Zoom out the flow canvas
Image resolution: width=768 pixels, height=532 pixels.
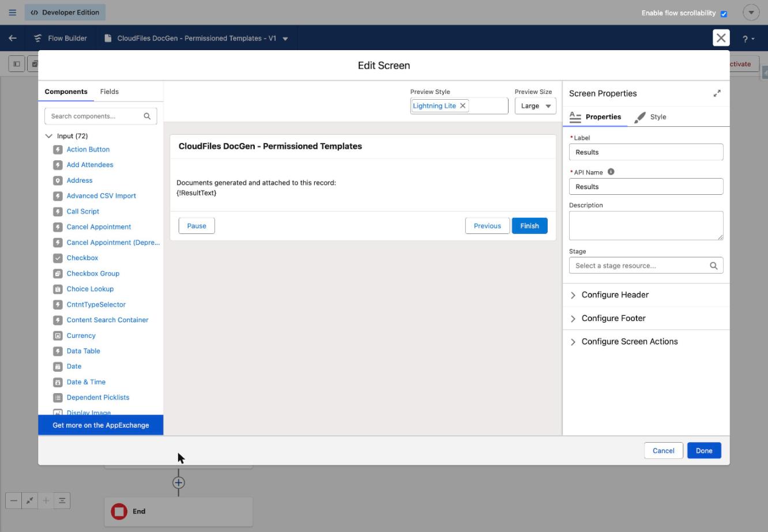pyautogui.click(x=14, y=500)
